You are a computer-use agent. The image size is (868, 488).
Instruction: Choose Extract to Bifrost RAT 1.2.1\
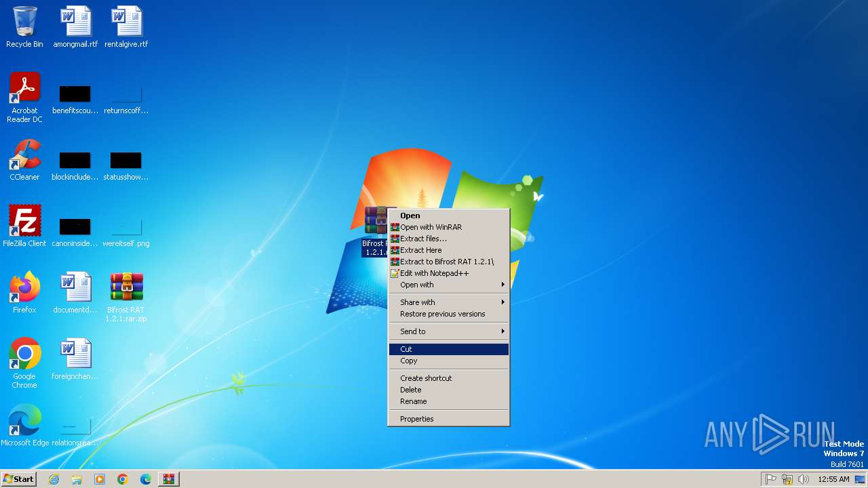coord(448,262)
